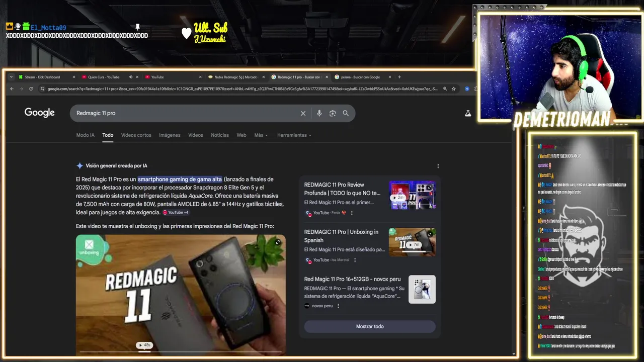Click the AI overview sparkle icon
The image size is (644, 362).
(x=79, y=165)
